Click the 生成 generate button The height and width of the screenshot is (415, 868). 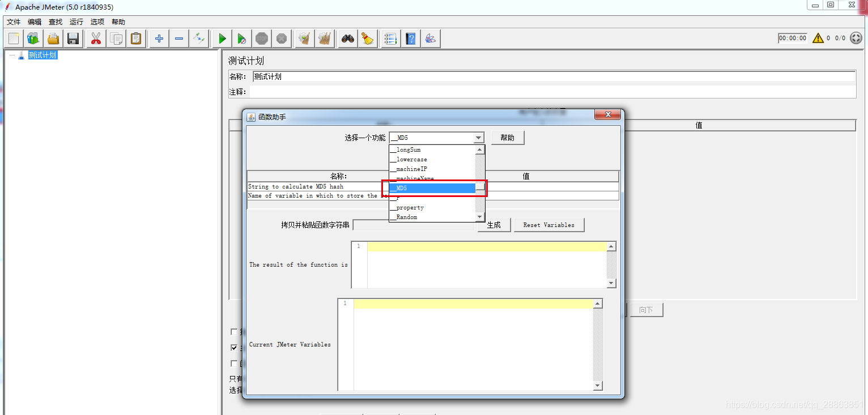(494, 225)
